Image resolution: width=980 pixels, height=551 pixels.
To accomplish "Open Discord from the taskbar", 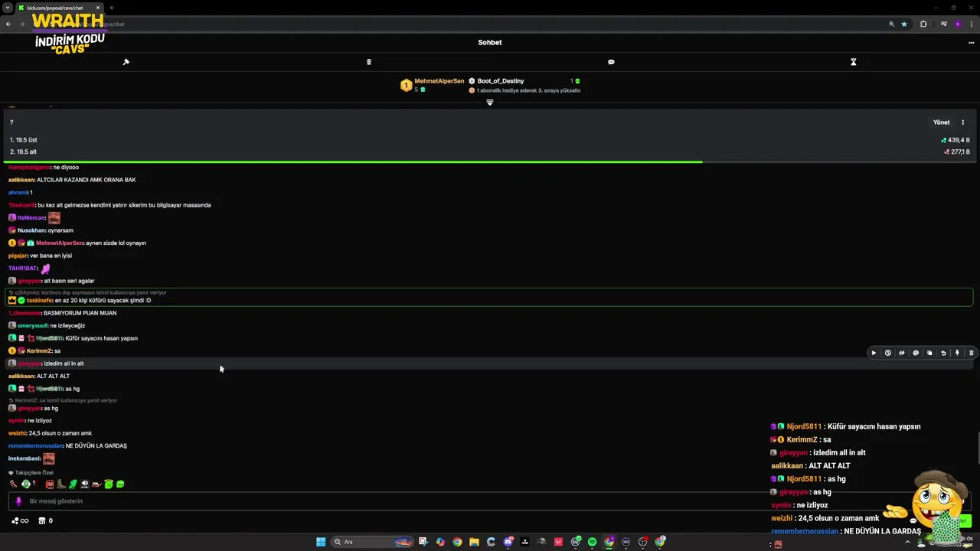I will click(x=508, y=542).
